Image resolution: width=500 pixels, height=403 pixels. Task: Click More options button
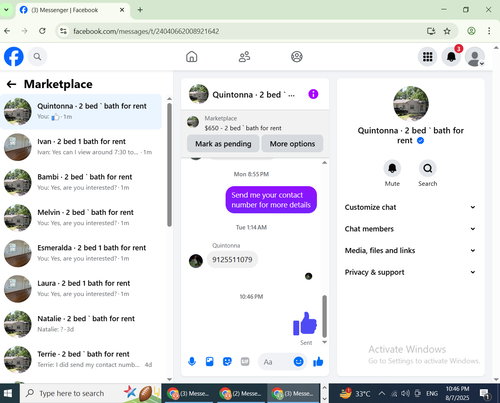[x=292, y=144]
